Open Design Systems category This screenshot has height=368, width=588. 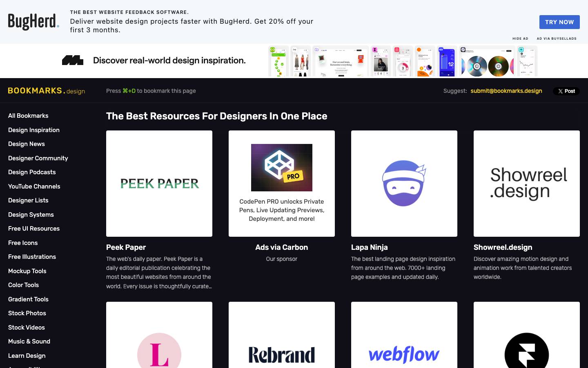point(31,215)
